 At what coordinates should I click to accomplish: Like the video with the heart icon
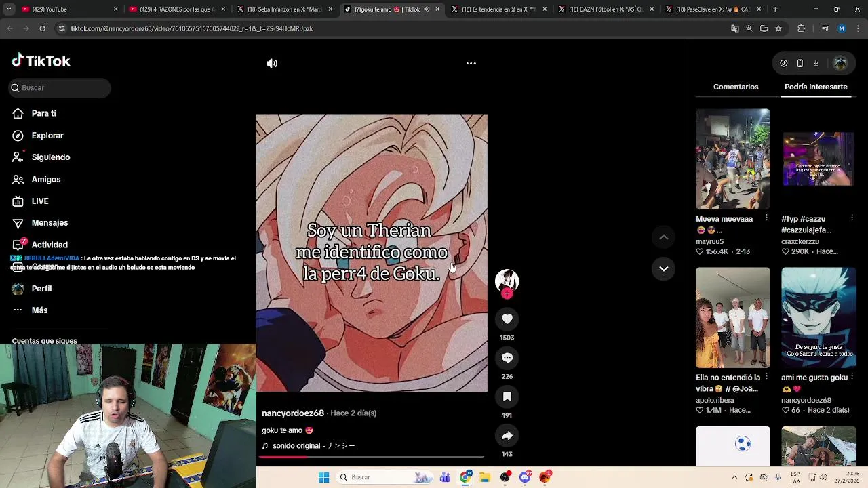click(x=507, y=319)
